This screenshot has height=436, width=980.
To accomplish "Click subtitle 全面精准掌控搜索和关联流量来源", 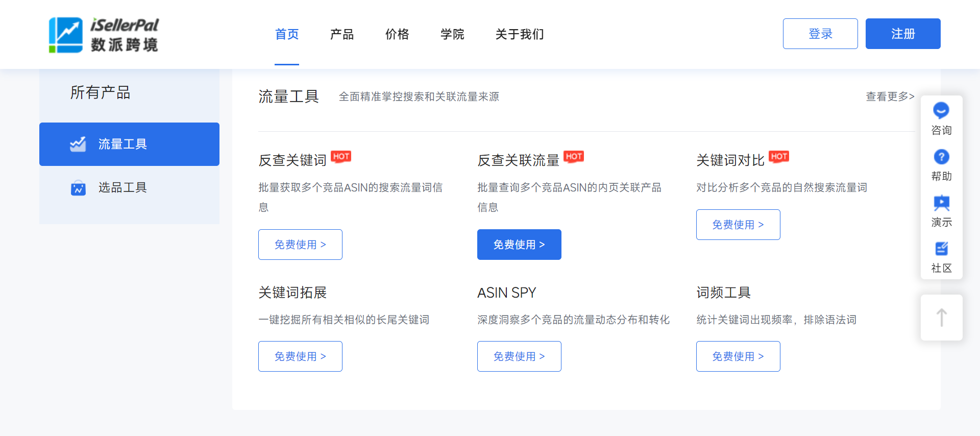I will point(419,96).
